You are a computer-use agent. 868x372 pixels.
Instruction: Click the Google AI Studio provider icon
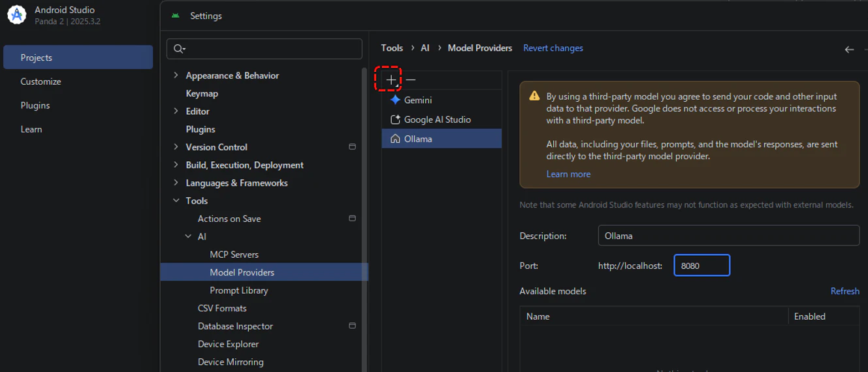tap(395, 119)
